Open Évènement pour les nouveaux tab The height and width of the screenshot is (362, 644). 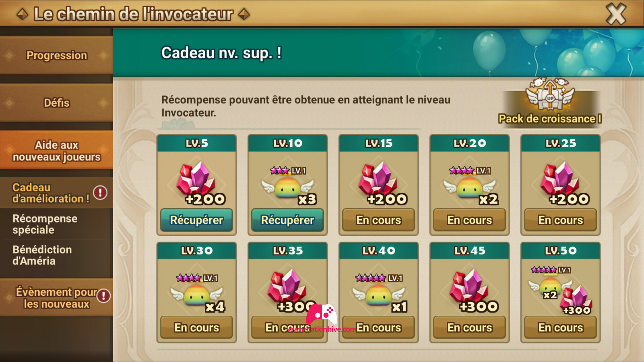[56, 298]
